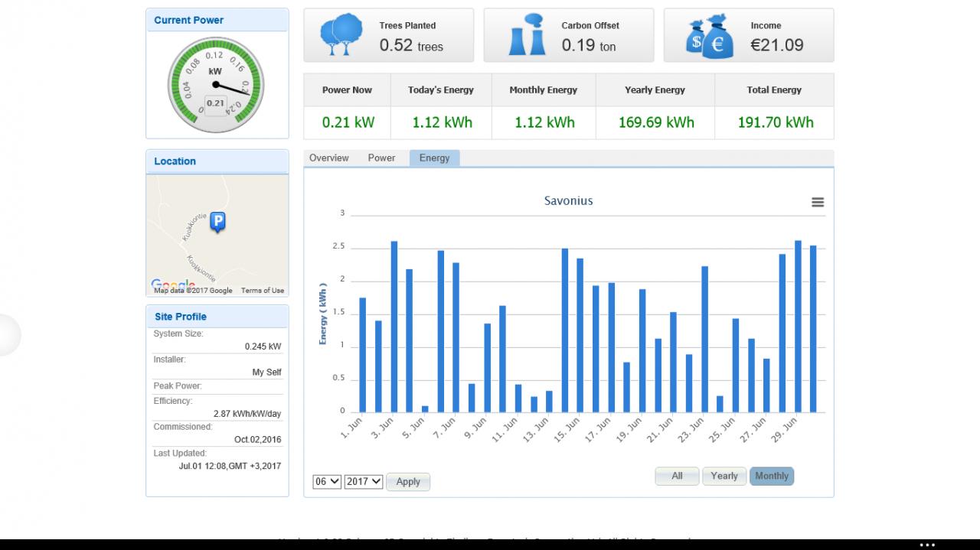980x550 pixels.
Task: Click the 29. Jun x-axis label
Action: pyautogui.click(x=785, y=431)
